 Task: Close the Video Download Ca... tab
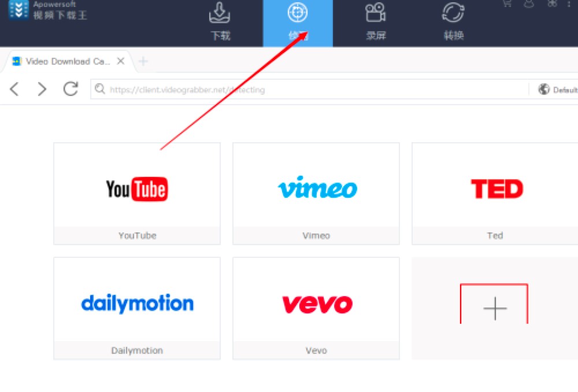pyautogui.click(x=121, y=61)
